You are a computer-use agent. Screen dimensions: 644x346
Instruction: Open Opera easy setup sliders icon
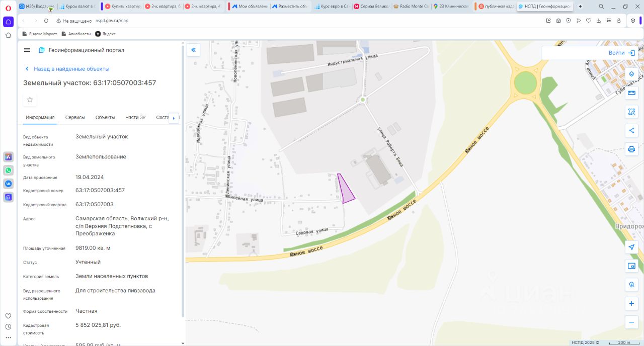point(609,21)
